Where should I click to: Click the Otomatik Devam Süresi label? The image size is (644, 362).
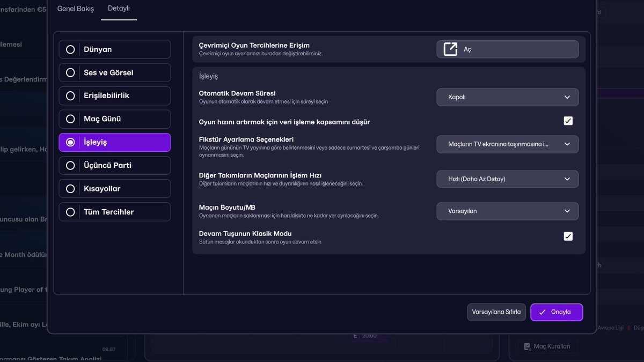[x=237, y=93]
